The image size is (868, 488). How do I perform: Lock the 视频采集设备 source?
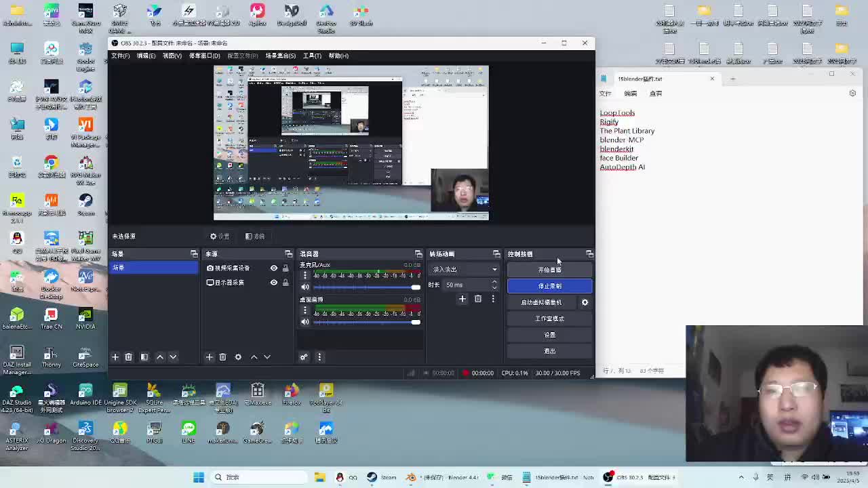285,268
